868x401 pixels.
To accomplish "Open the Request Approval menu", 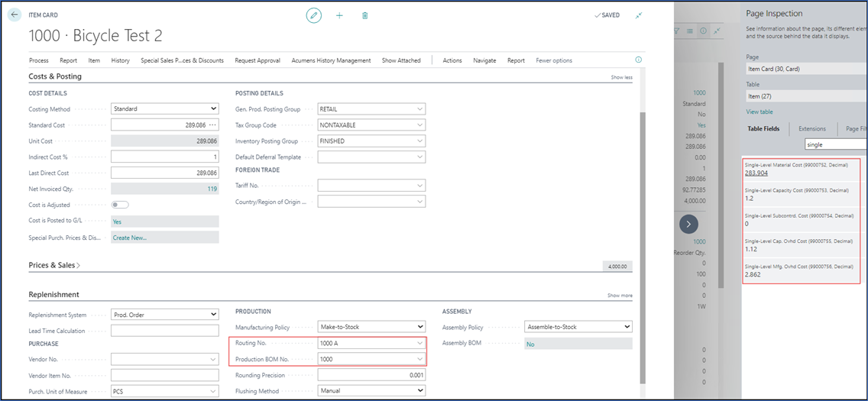I will (257, 60).
